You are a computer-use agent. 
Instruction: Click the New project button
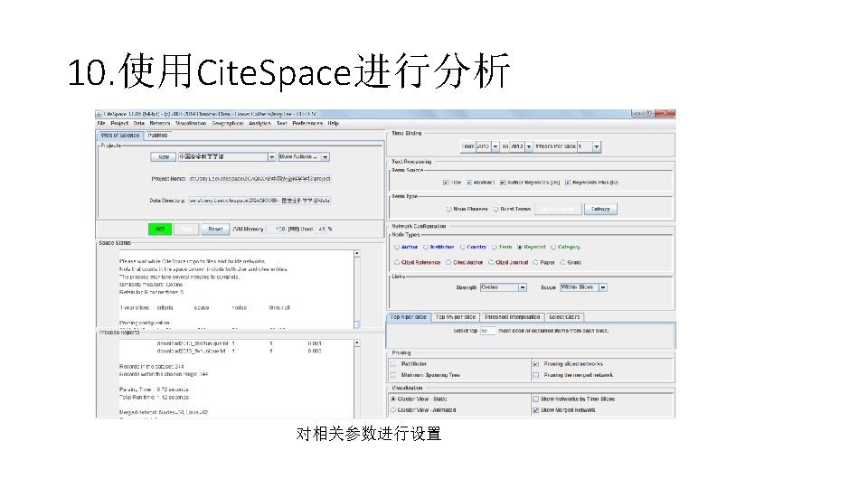click(x=164, y=157)
